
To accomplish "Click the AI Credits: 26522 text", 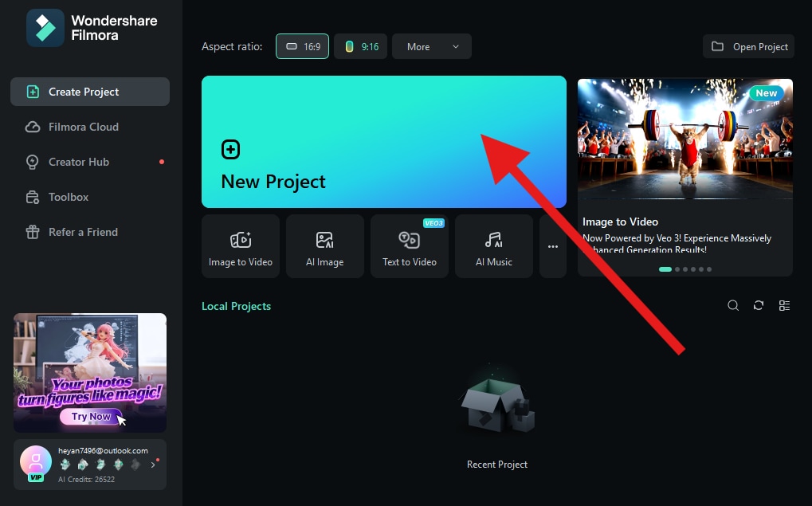I will (87, 480).
